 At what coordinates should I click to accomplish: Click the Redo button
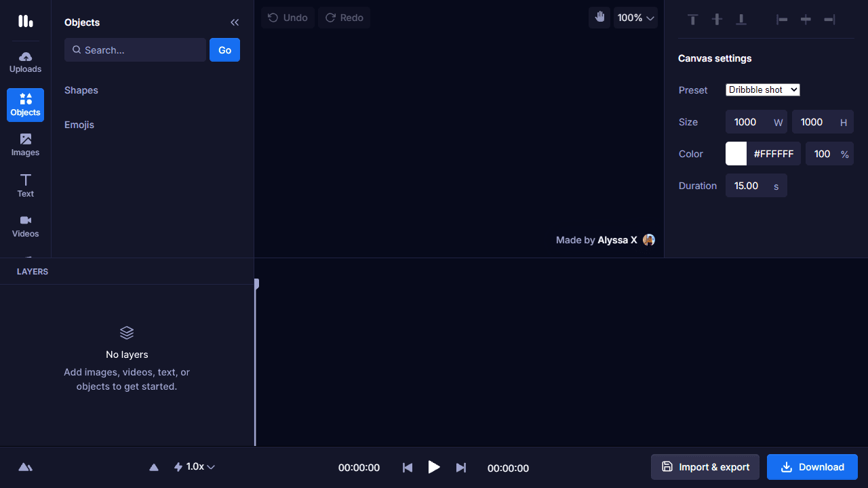(x=344, y=18)
